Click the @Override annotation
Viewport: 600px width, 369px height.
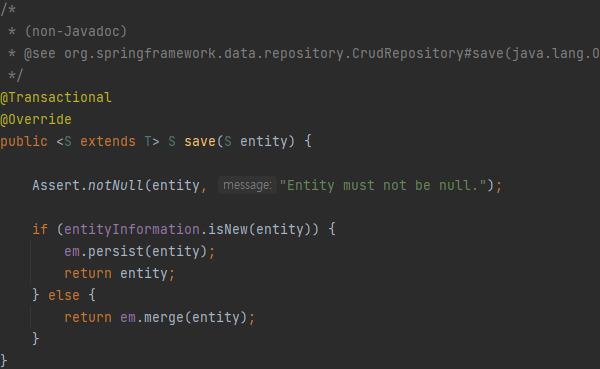click(x=36, y=119)
